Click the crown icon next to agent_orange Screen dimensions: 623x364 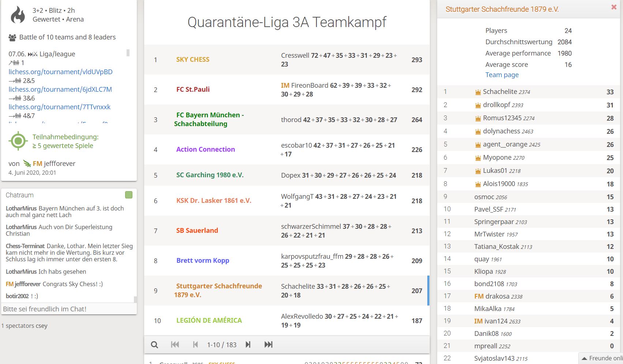click(x=478, y=145)
